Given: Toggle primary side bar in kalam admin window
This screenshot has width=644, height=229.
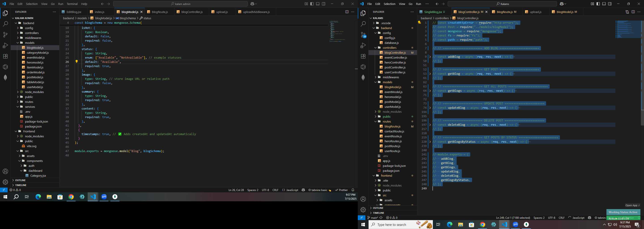Looking at the screenshot, I should coord(312,4).
